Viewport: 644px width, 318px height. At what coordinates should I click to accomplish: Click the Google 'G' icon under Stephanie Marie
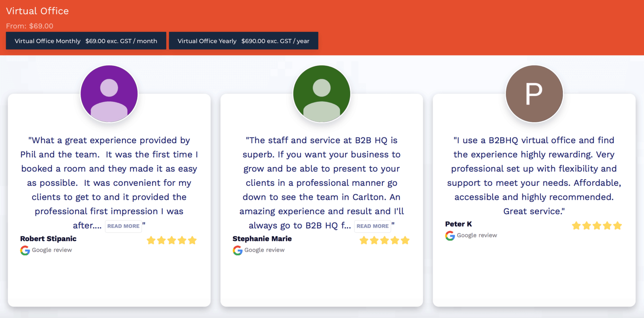point(237,250)
